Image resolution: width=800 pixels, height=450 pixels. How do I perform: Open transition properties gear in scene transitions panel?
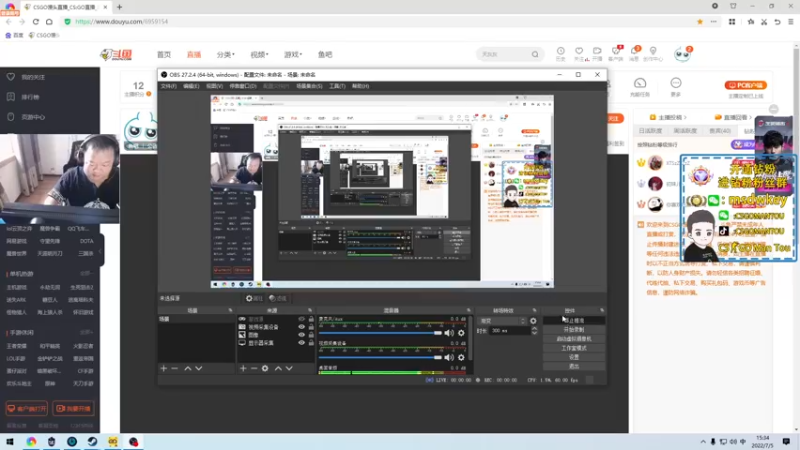[533, 321]
